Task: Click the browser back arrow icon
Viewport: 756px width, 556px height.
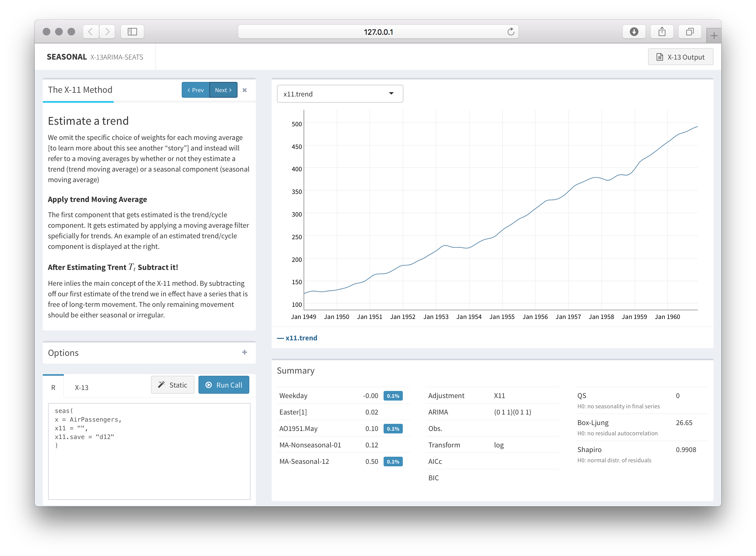Action: 91,32
